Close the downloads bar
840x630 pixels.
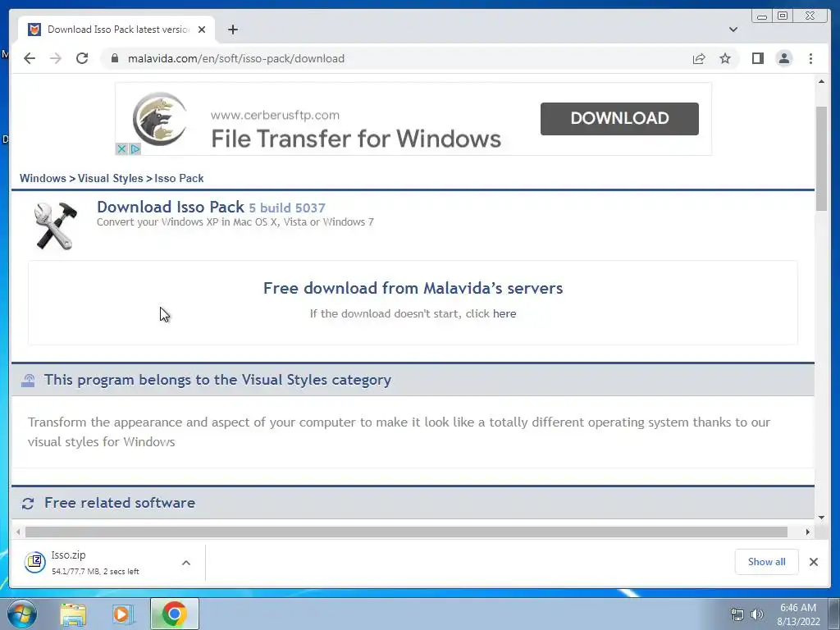(813, 562)
